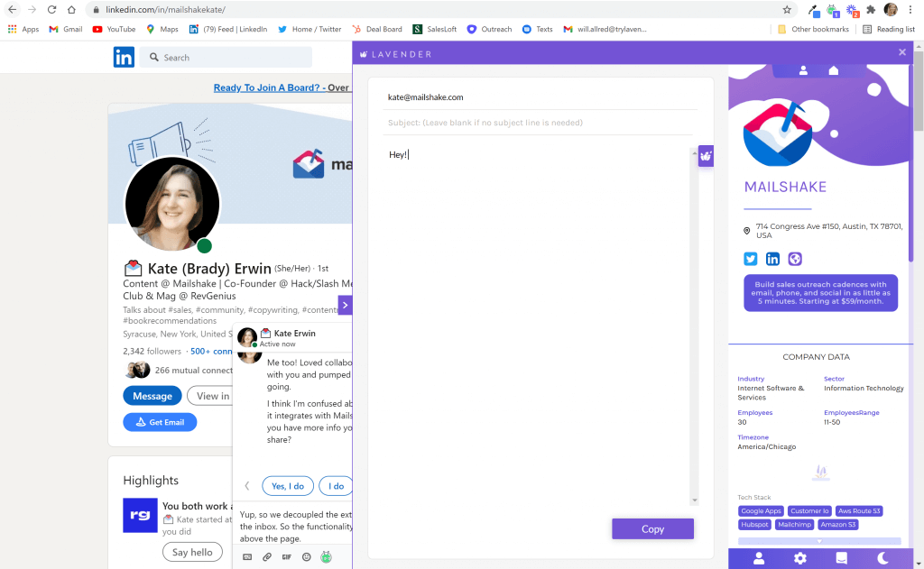Open chat bubble icon in Lavender bottom bar
The height and width of the screenshot is (569, 924).
click(x=842, y=558)
